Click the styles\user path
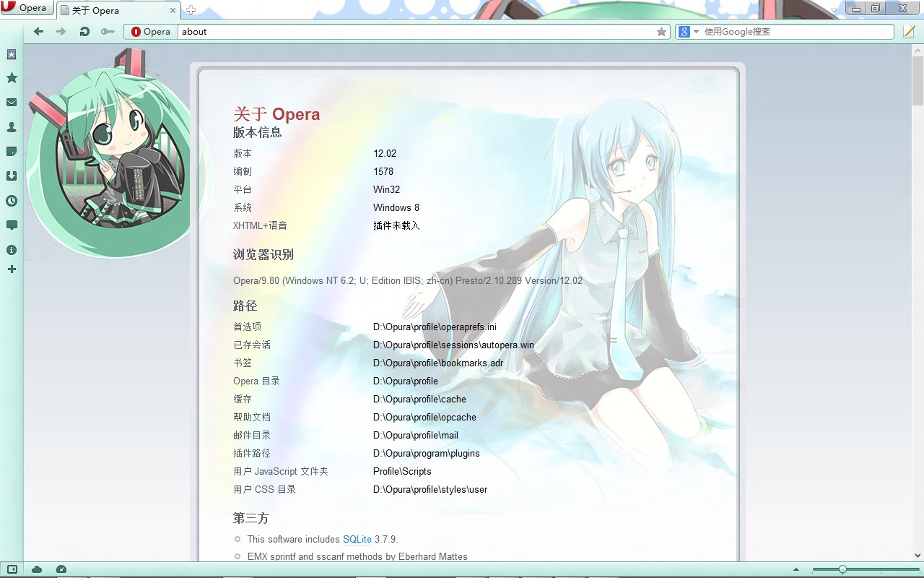924x578 pixels. tap(430, 489)
